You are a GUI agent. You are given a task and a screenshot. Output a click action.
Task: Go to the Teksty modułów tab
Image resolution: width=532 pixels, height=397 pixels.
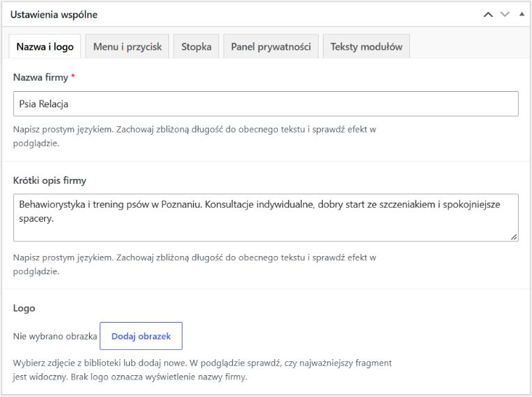366,46
